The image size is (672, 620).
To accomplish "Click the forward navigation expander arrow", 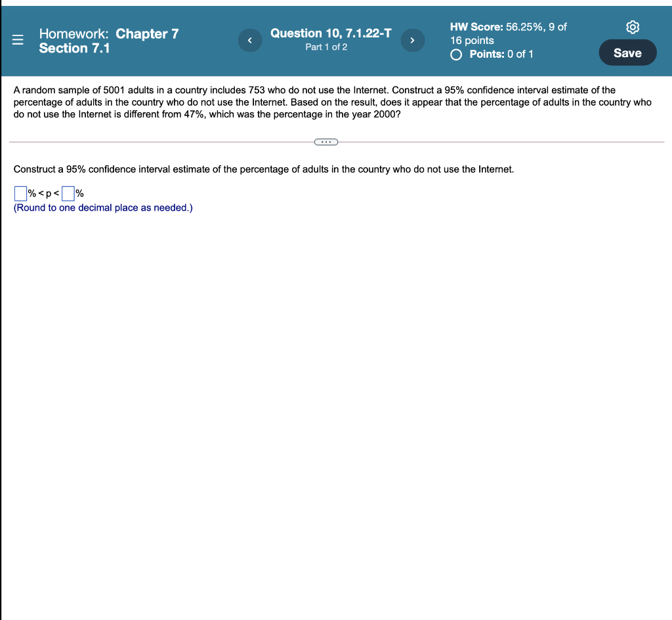I will click(x=412, y=40).
